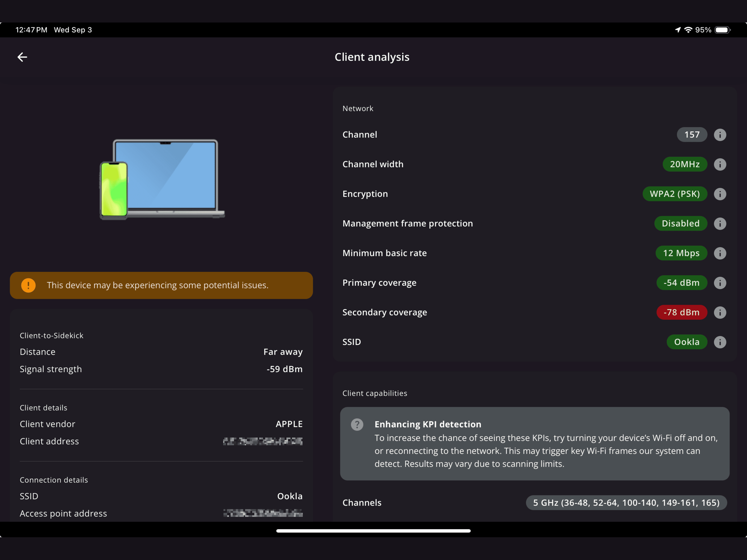Open info for Management frame protection

pos(720,224)
